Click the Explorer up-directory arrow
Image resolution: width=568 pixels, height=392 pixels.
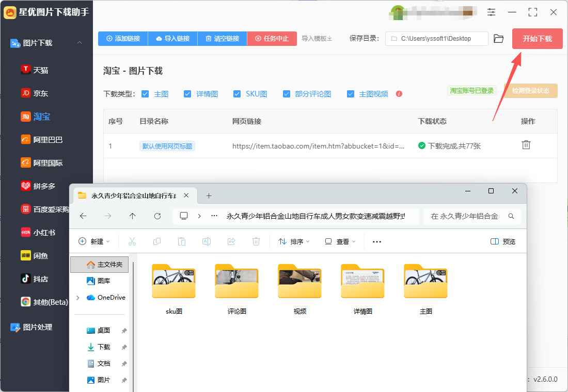133,216
